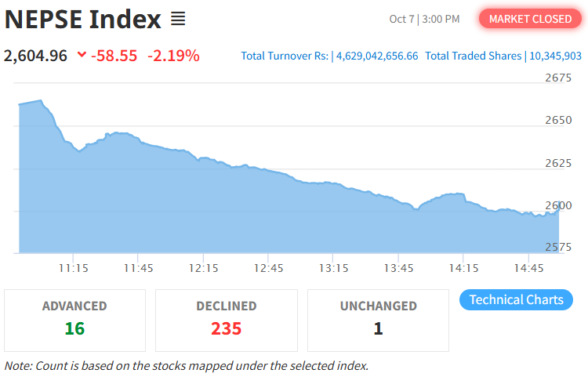Select the ADVANCED stocks count box

[x=75, y=320]
